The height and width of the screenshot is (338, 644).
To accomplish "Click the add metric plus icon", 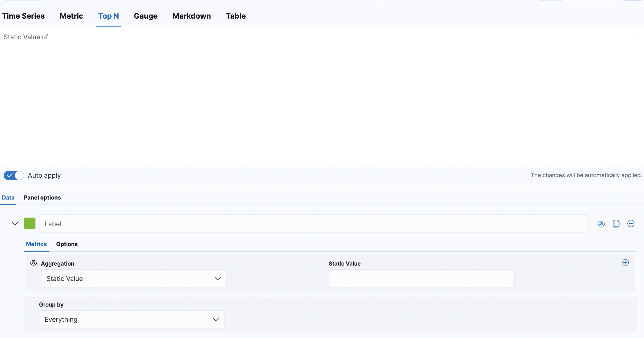I will 625,263.
